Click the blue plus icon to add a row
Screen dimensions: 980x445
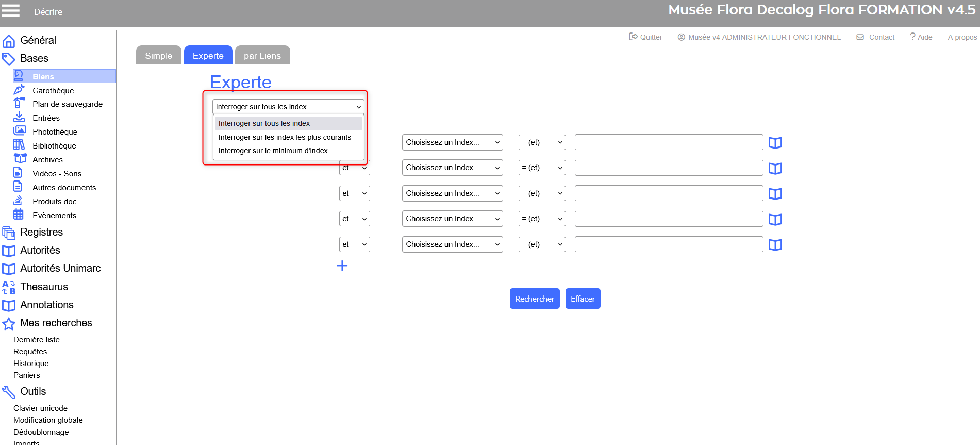[x=342, y=266]
